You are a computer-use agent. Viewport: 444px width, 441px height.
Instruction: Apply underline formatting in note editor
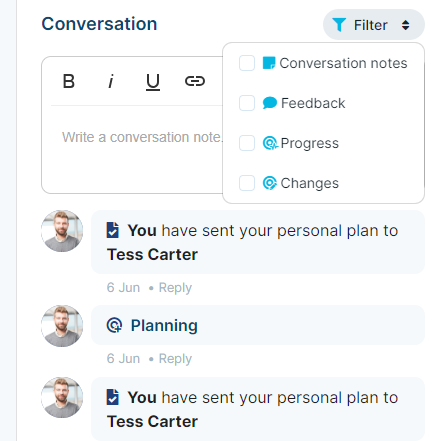pyautogui.click(x=153, y=82)
